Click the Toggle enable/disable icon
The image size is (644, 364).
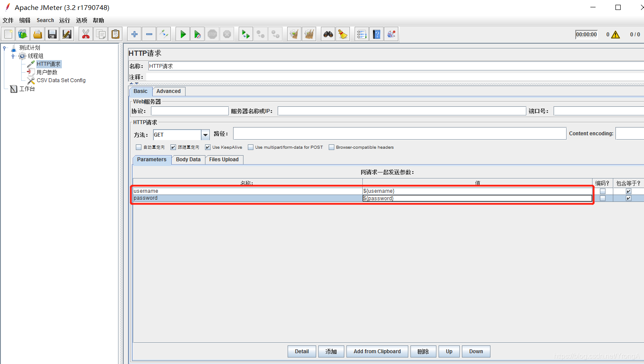click(x=164, y=34)
